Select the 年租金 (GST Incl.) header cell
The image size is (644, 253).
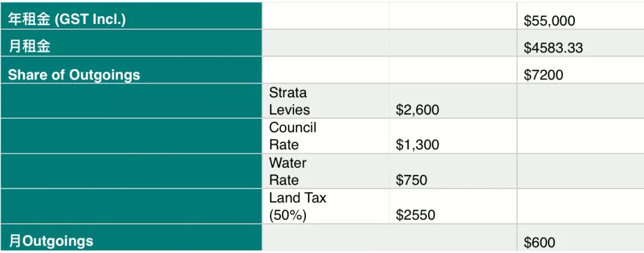[131, 16]
